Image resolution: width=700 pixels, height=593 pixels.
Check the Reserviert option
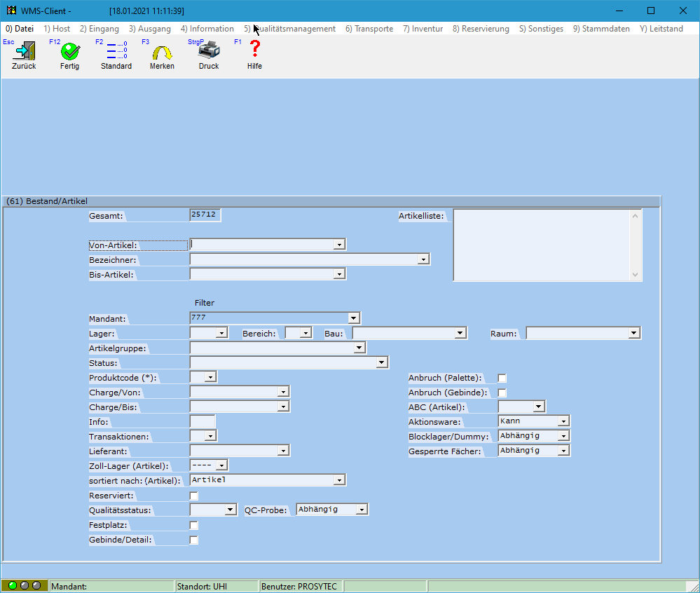click(193, 495)
